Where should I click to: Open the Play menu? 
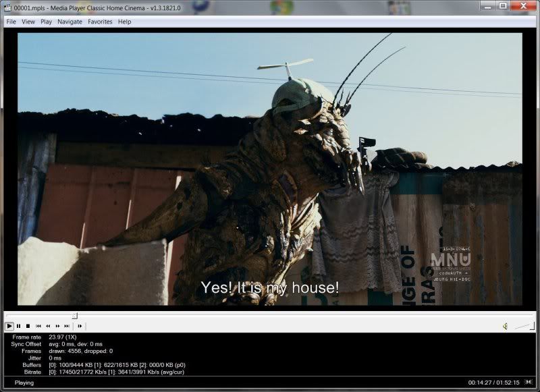pos(46,22)
